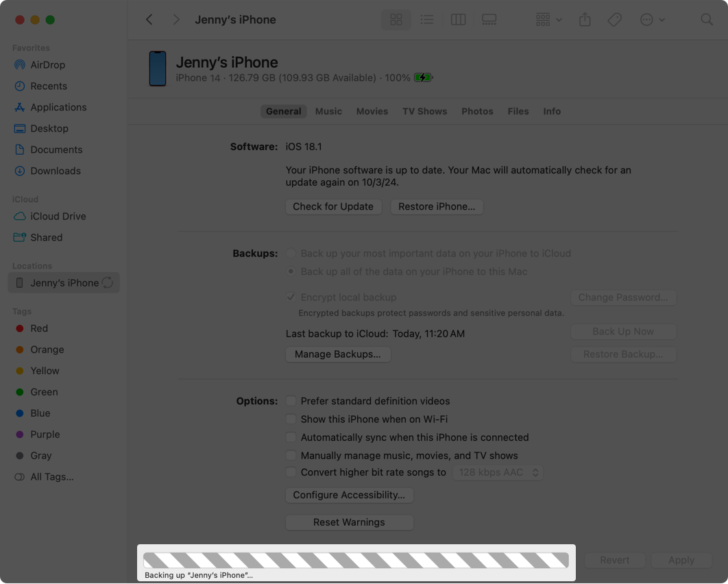Click Manage Backups button
This screenshot has height=584, width=728.
coord(337,354)
